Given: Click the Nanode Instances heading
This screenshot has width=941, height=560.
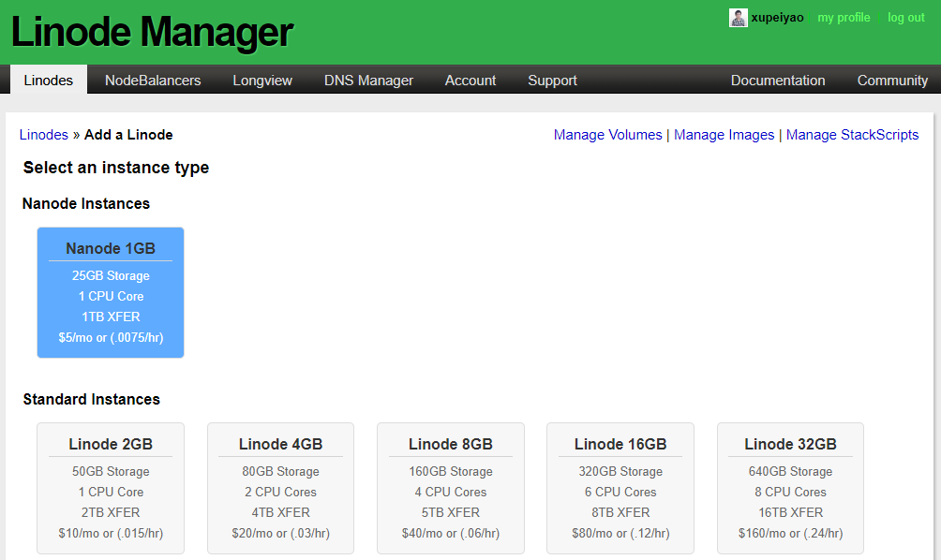Looking at the screenshot, I should (x=86, y=203).
